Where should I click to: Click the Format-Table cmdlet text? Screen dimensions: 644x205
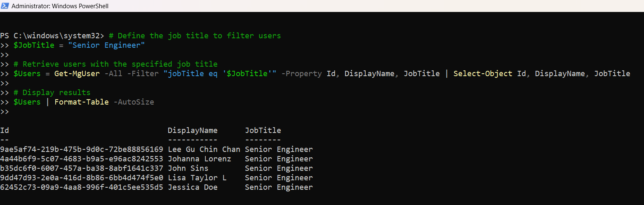(x=81, y=102)
